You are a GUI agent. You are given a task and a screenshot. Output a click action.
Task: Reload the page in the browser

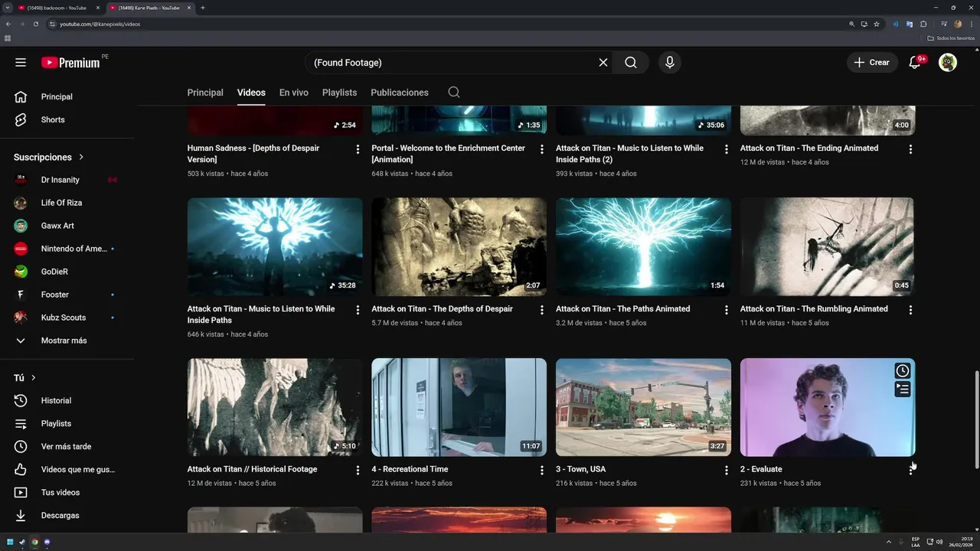click(x=35, y=24)
